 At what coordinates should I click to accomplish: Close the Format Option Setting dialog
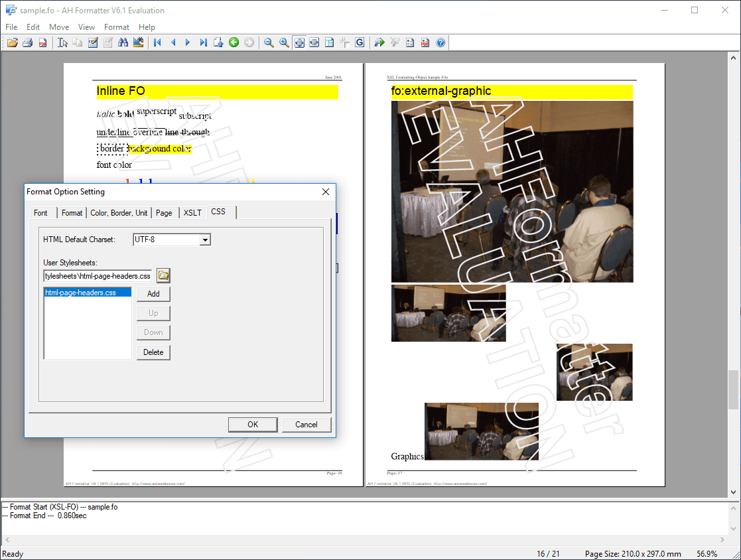(326, 191)
